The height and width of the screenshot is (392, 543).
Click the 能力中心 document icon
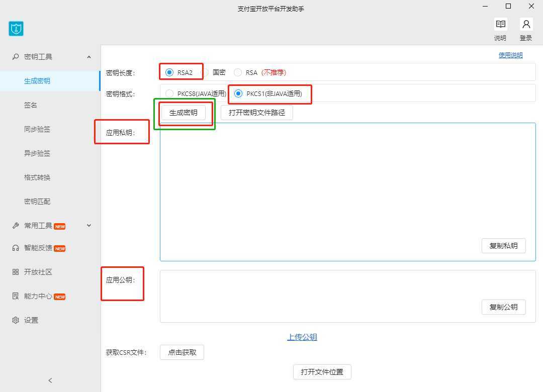15,296
